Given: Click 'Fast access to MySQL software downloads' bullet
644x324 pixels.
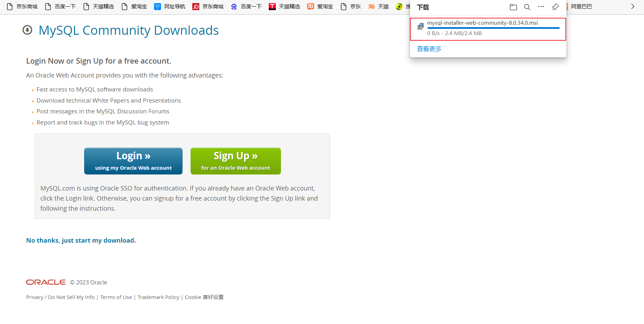Looking at the screenshot, I should pyautogui.click(x=95, y=89).
